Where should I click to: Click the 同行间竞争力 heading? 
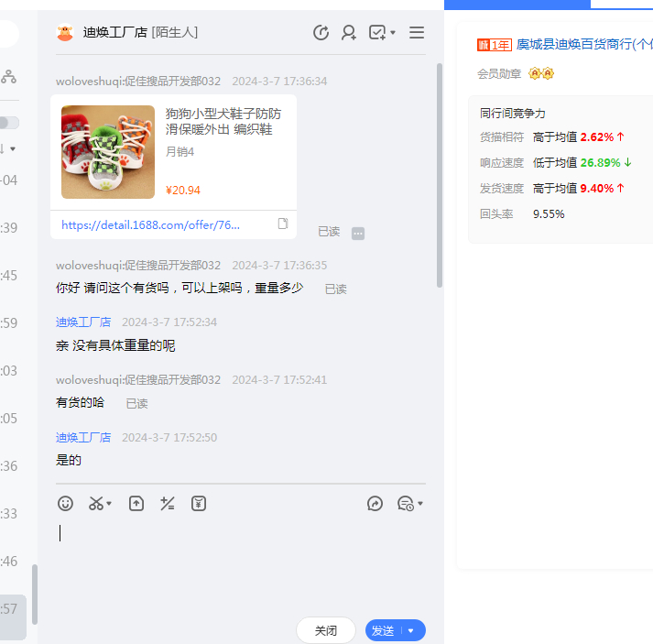(512, 114)
